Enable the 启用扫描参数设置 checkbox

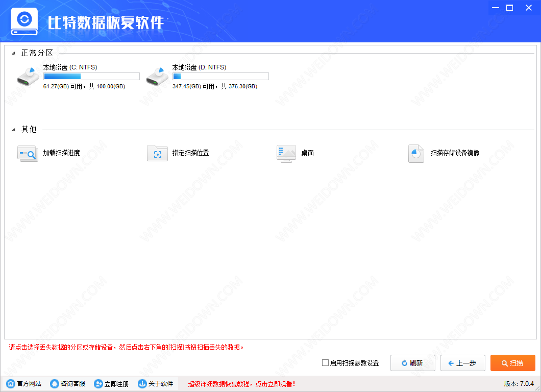(x=325, y=363)
